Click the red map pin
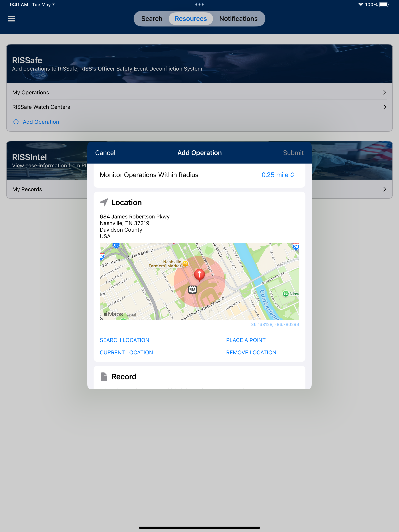 pyautogui.click(x=199, y=275)
